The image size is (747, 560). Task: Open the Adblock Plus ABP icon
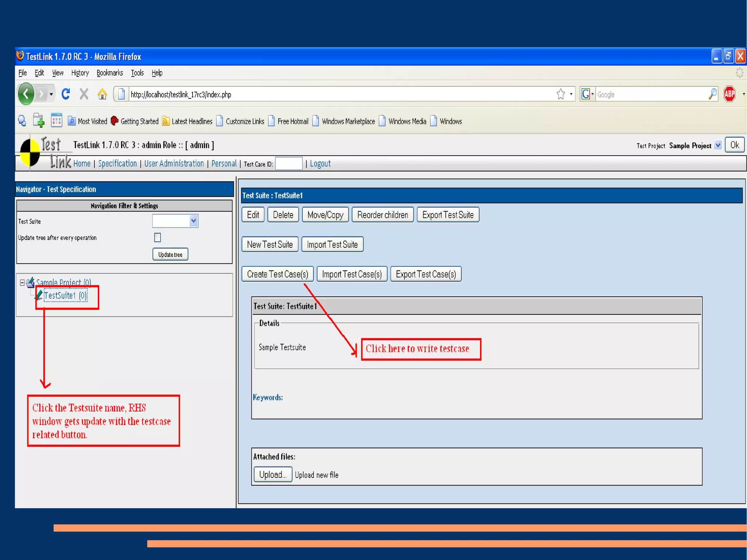(x=729, y=94)
